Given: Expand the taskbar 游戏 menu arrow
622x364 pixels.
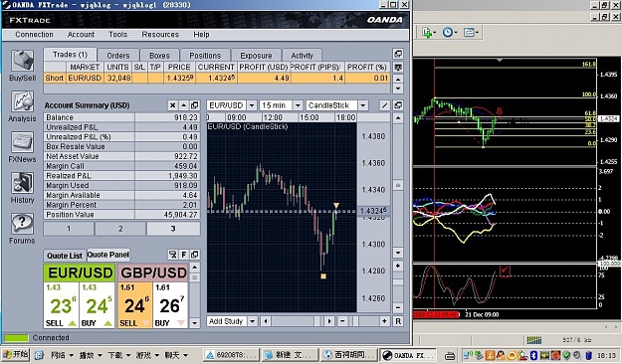Looking at the screenshot, I should [x=156, y=355].
